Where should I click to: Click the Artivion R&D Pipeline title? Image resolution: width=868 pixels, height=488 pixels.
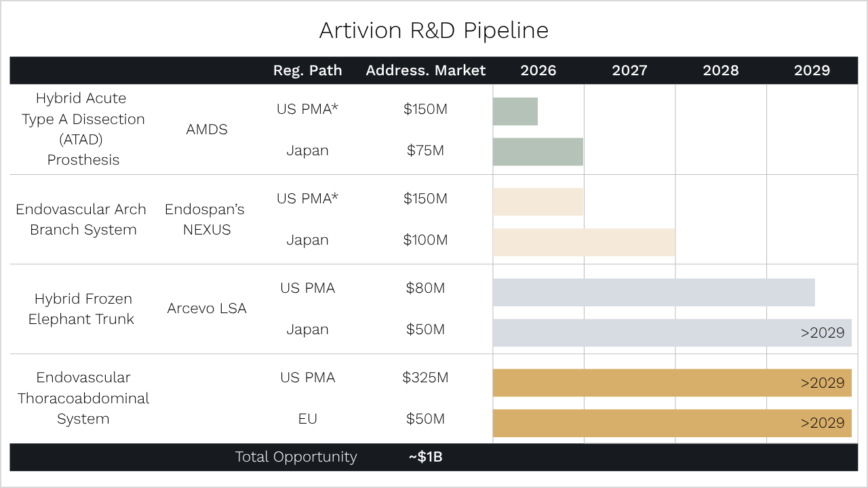(x=433, y=30)
